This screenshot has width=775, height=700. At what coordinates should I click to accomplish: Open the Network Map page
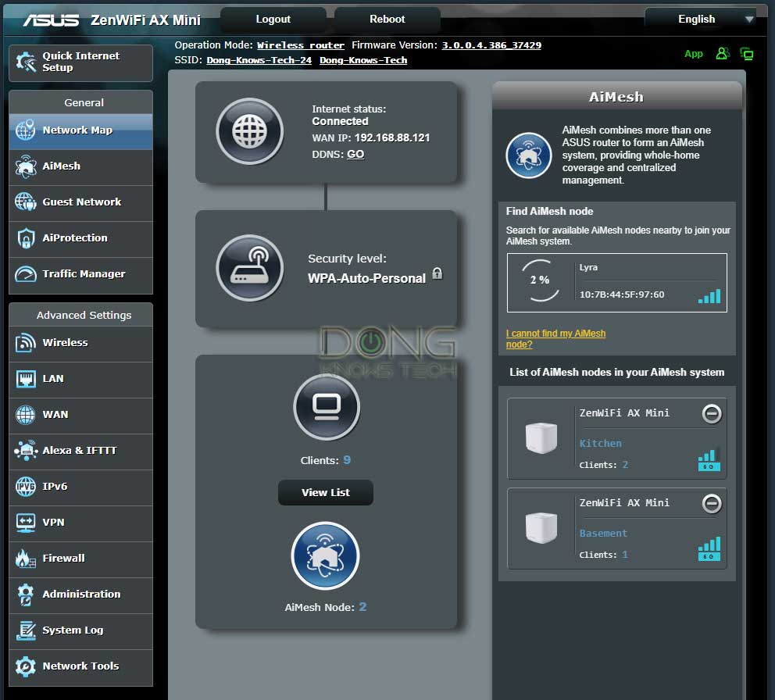tap(80, 131)
